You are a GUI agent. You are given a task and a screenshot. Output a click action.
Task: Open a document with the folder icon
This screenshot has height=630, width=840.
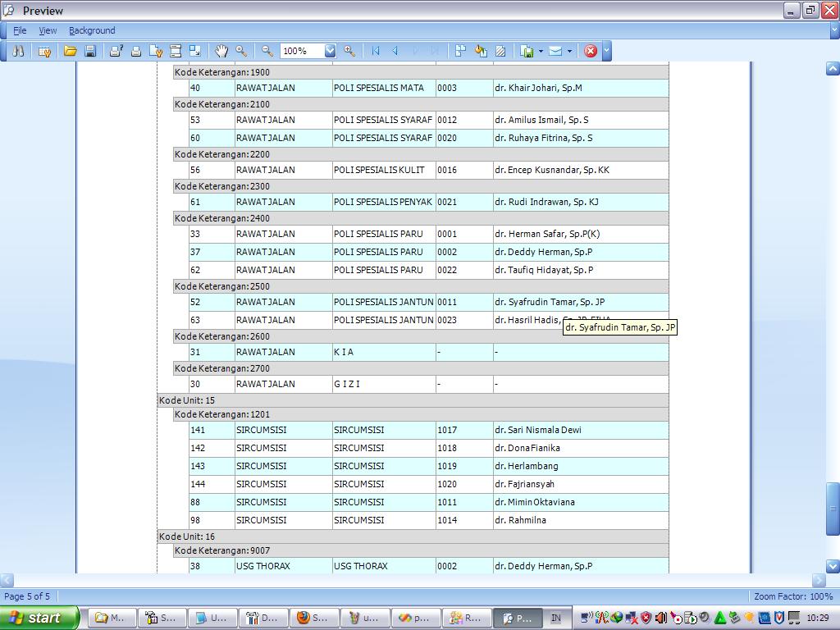[x=71, y=51]
